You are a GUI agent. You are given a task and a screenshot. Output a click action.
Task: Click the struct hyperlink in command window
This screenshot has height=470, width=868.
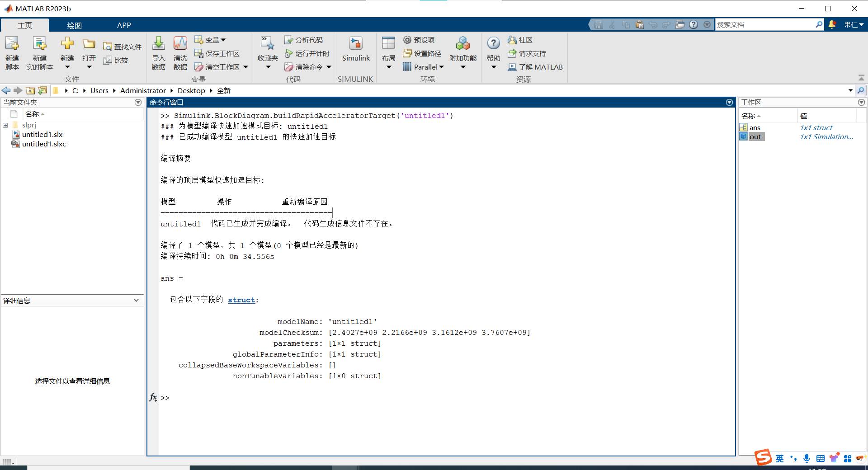[242, 300]
